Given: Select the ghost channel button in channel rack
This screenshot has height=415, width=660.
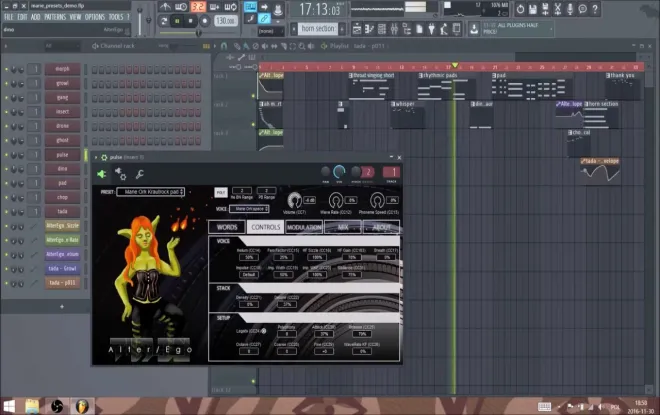Looking at the screenshot, I should pyautogui.click(x=62, y=141).
